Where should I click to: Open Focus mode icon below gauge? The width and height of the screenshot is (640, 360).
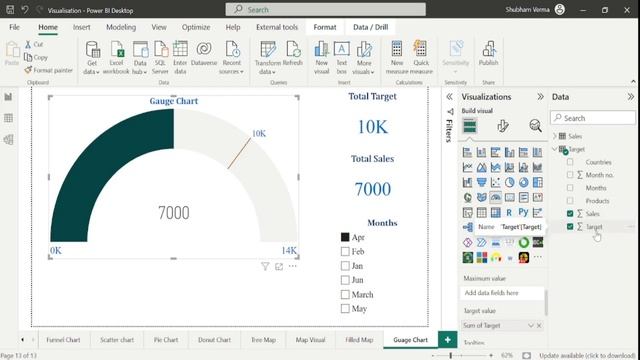click(x=279, y=267)
